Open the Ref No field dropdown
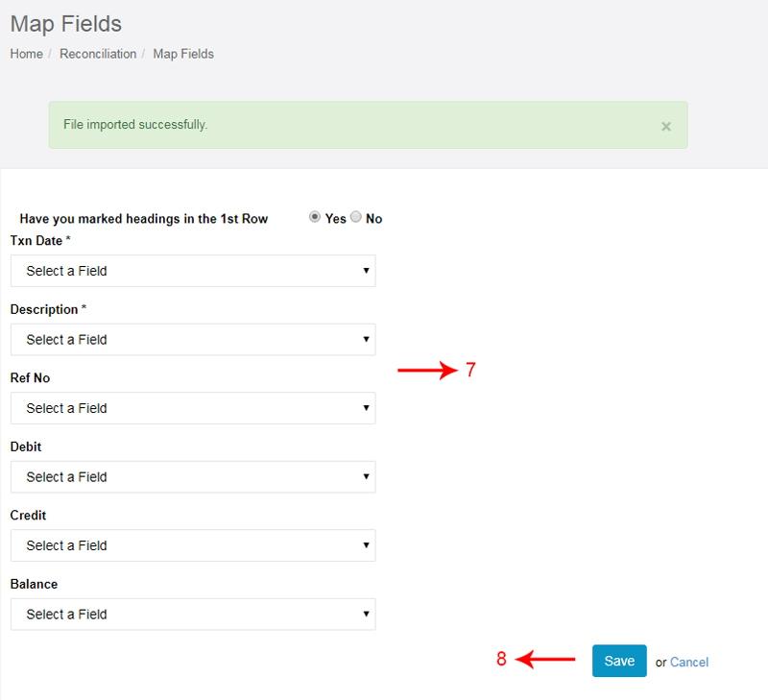Viewport: 768px width, 700px height. [193, 408]
